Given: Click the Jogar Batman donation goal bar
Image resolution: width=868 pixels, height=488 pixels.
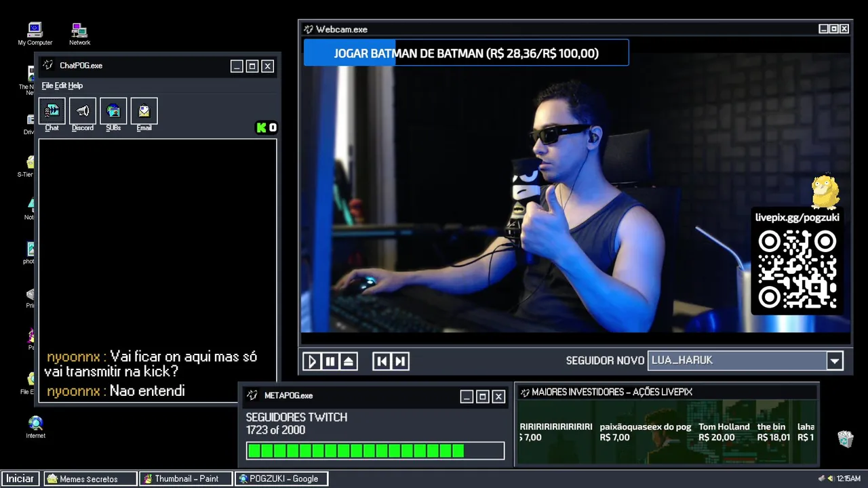Looking at the screenshot, I should tap(466, 53).
